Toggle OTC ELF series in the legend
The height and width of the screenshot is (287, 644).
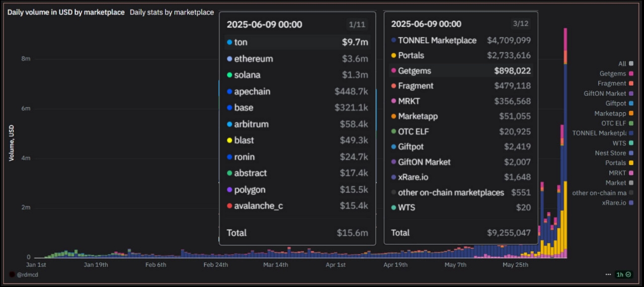pyautogui.click(x=617, y=123)
